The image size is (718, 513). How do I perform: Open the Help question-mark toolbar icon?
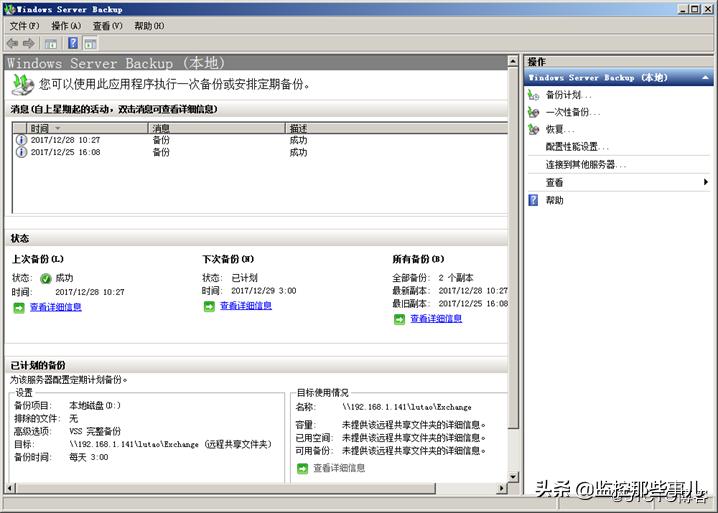point(73,44)
